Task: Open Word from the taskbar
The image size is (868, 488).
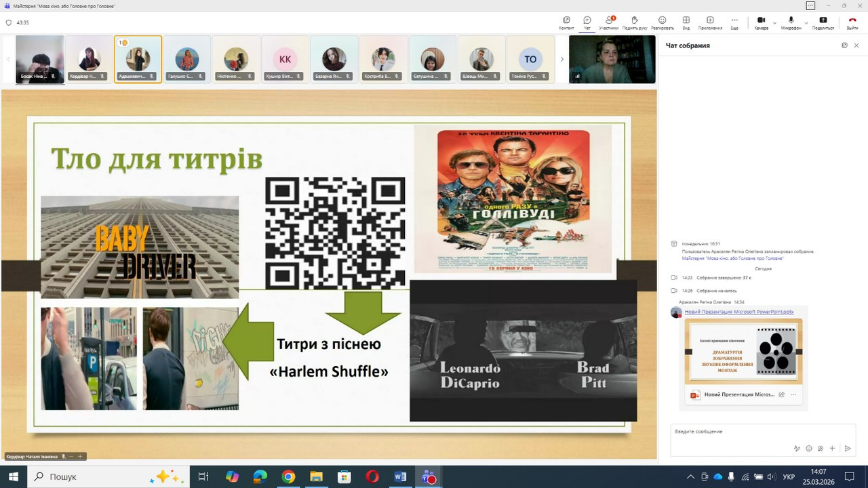Action: point(400,476)
